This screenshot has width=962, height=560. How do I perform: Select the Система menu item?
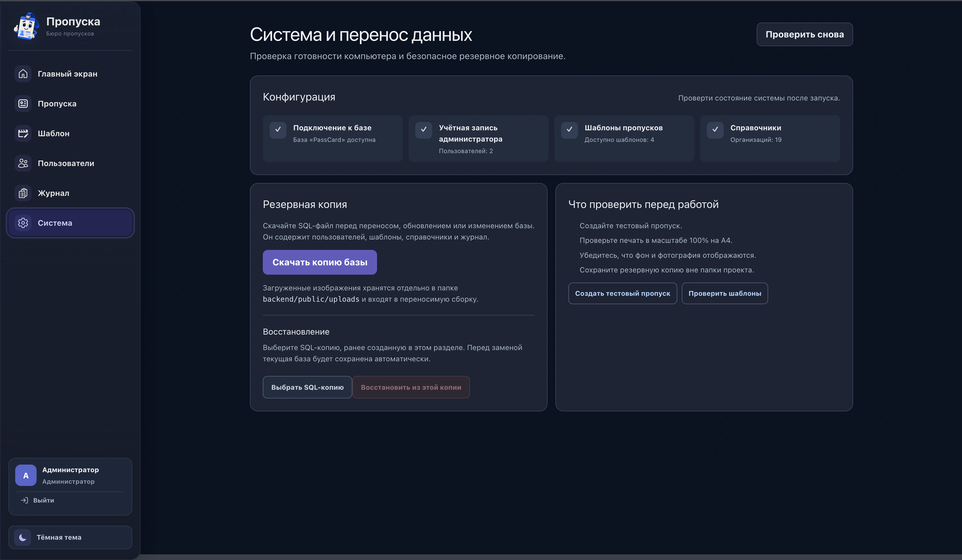pyautogui.click(x=70, y=223)
